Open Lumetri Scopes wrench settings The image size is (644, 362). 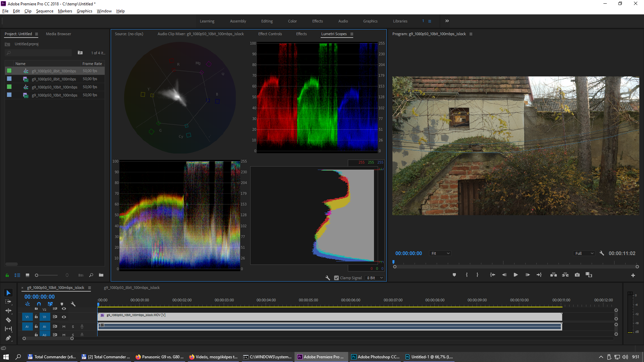(x=328, y=278)
